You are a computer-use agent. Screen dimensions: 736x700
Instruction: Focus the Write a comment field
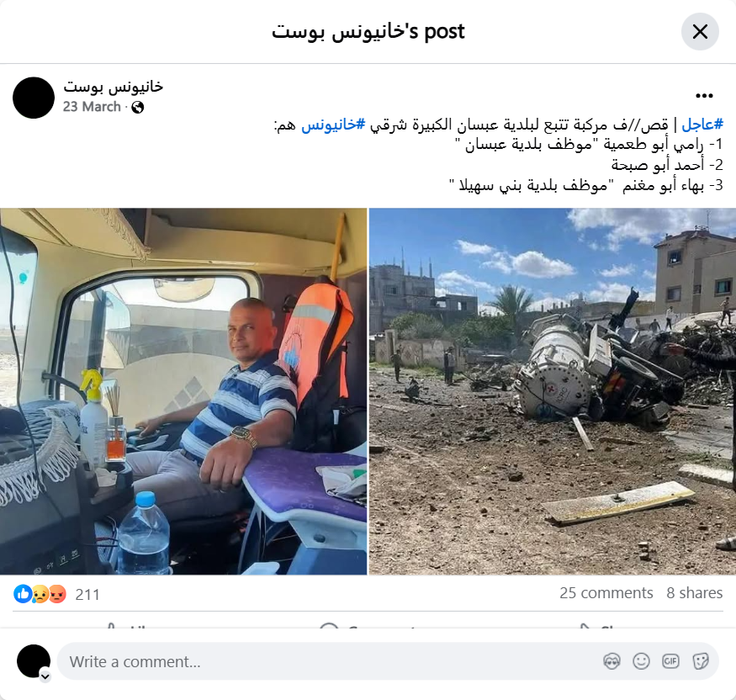tap(329, 661)
